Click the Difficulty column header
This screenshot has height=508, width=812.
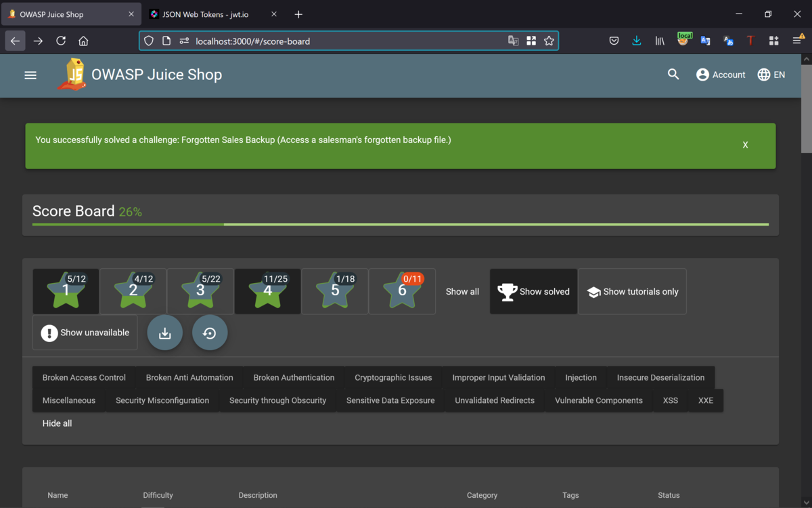[158, 495]
